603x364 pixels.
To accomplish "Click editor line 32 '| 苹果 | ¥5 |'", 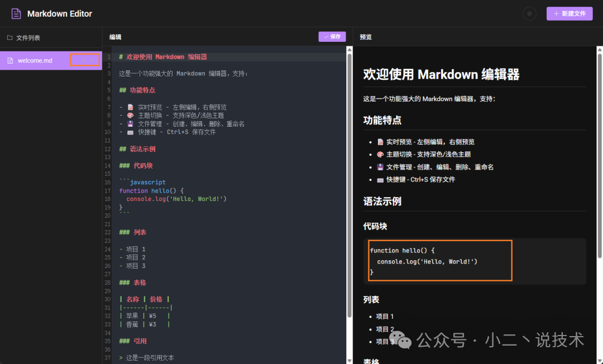I will 145,316.
